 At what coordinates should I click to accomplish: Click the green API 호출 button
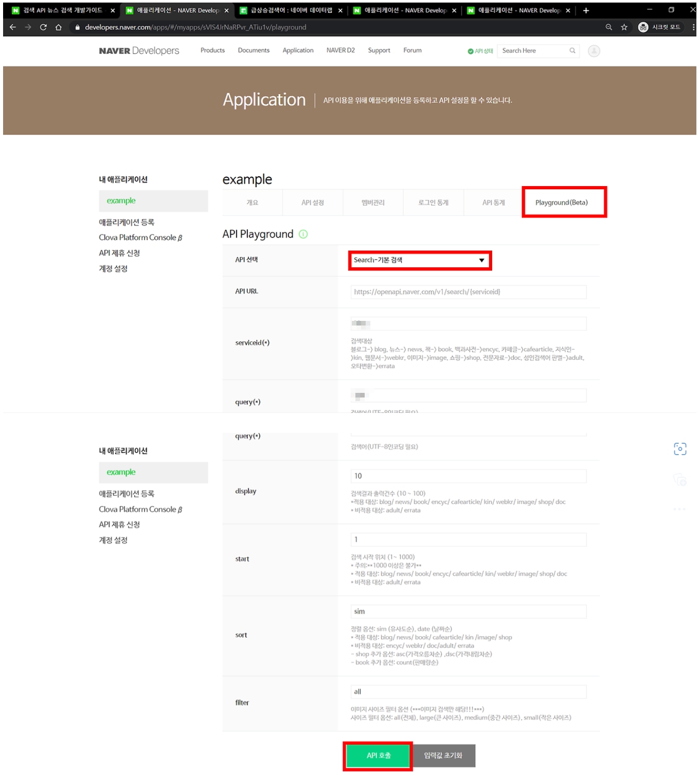point(378,756)
